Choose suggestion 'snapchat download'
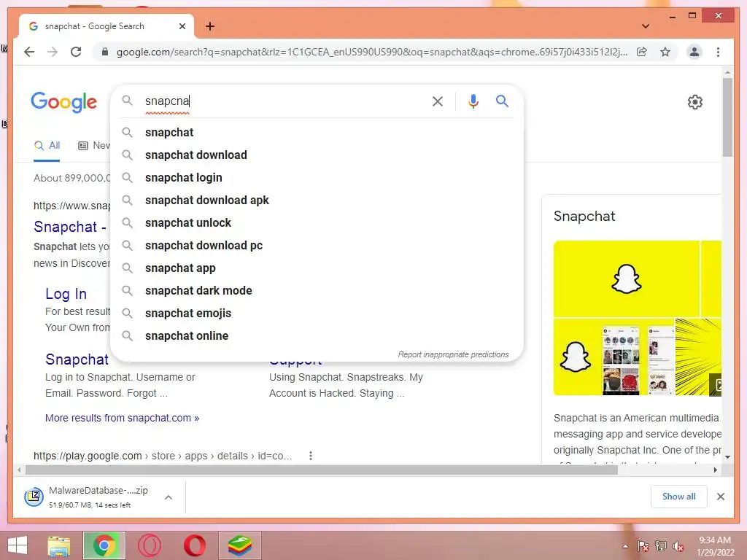The image size is (747, 560). point(317,155)
